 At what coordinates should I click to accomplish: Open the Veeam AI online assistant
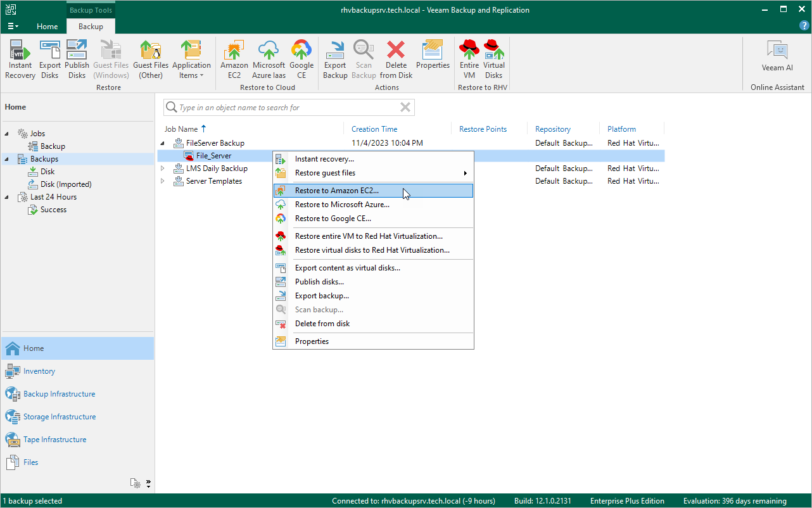(x=777, y=56)
